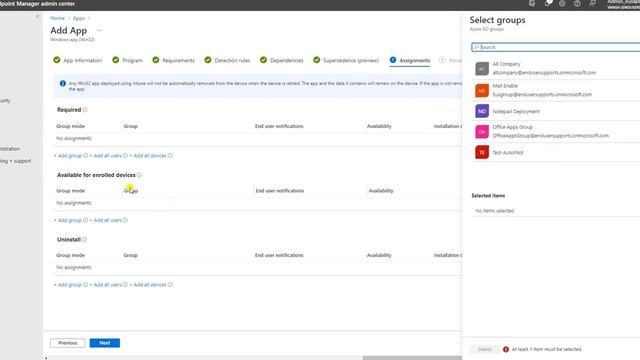Image resolution: width=640 pixels, height=360 pixels.
Task: Click the Mail Enable group avatar
Action: coord(482,90)
